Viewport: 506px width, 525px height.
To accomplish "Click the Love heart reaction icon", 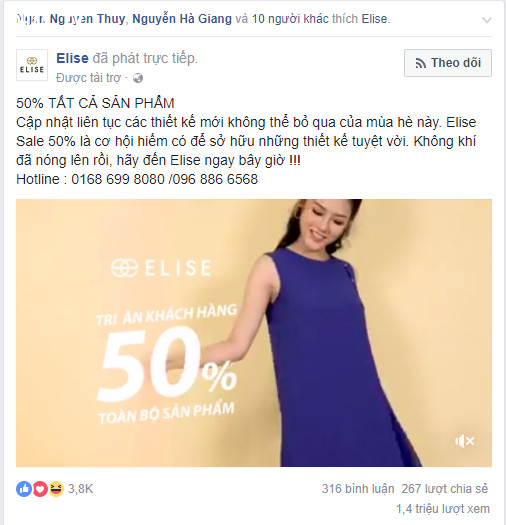I will [x=40, y=489].
